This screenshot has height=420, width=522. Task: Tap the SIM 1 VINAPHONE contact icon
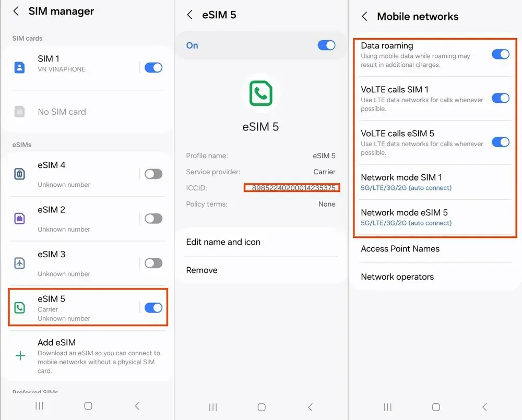click(20, 67)
